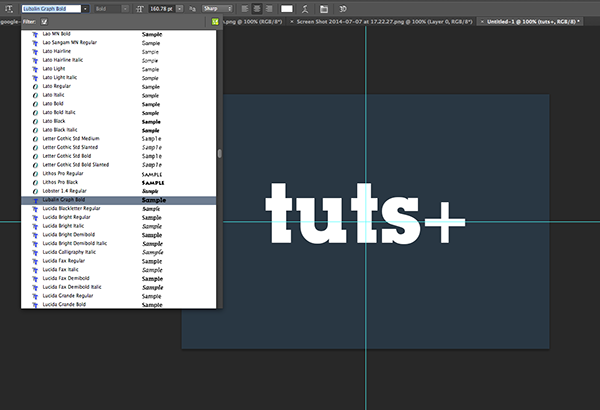Select Lithos Pro Black font
Image resolution: width=600 pixels, height=410 pixels.
119,183
